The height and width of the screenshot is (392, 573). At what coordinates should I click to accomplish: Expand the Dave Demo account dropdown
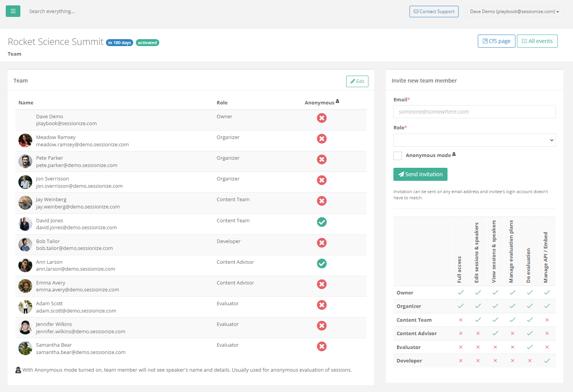point(514,12)
